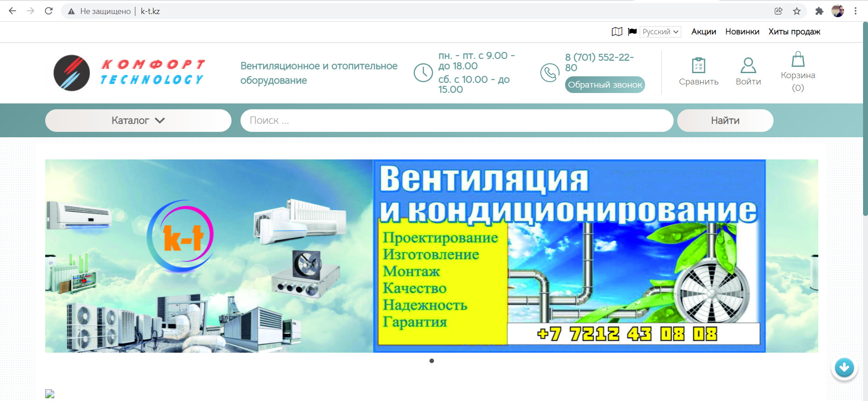Click the 'Вентиляционное и отопительное оборудование' tagline
This screenshot has width=868, height=401.
[x=319, y=73]
